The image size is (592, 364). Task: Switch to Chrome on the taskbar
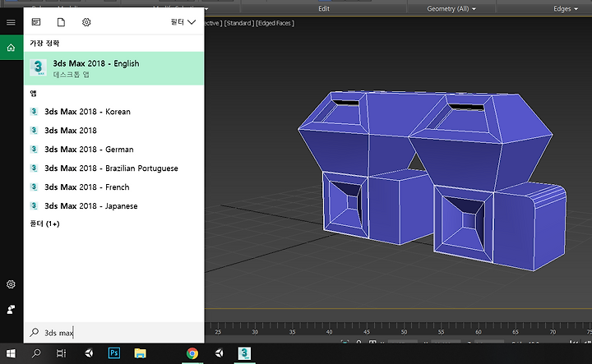[x=192, y=353]
